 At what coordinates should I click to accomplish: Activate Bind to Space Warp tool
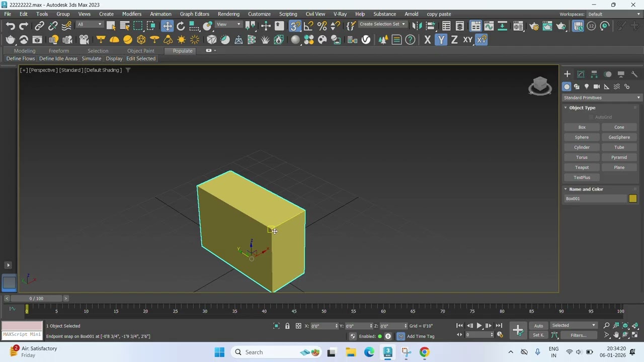pos(66,26)
